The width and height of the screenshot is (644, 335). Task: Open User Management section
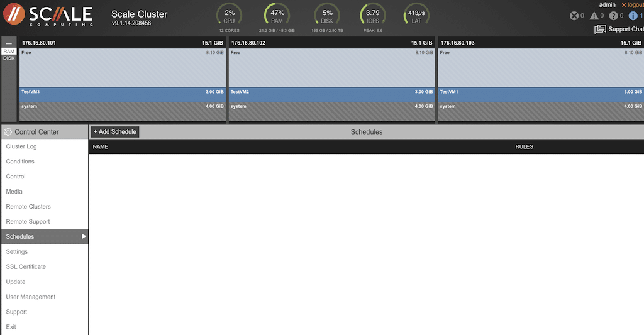45,297
